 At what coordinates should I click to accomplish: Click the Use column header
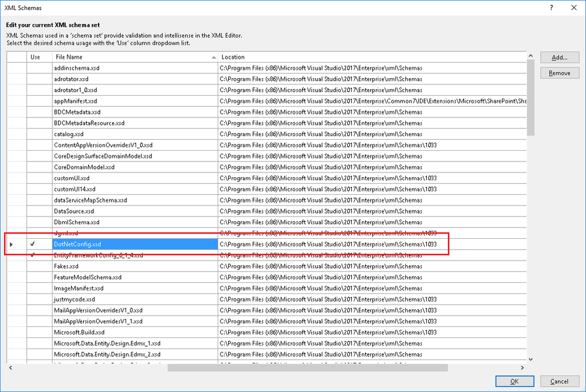[x=39, y=57]
